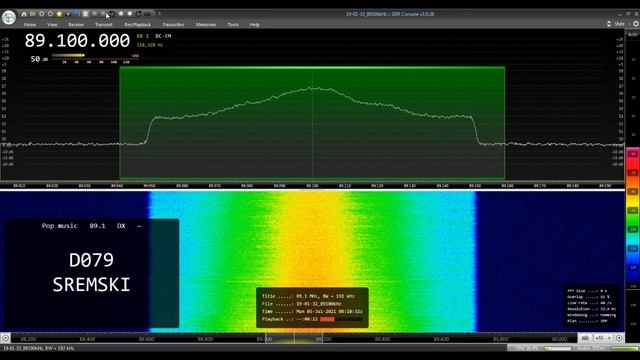Click the 118,328 Hz bandwidth value

(x=149, y=45)
